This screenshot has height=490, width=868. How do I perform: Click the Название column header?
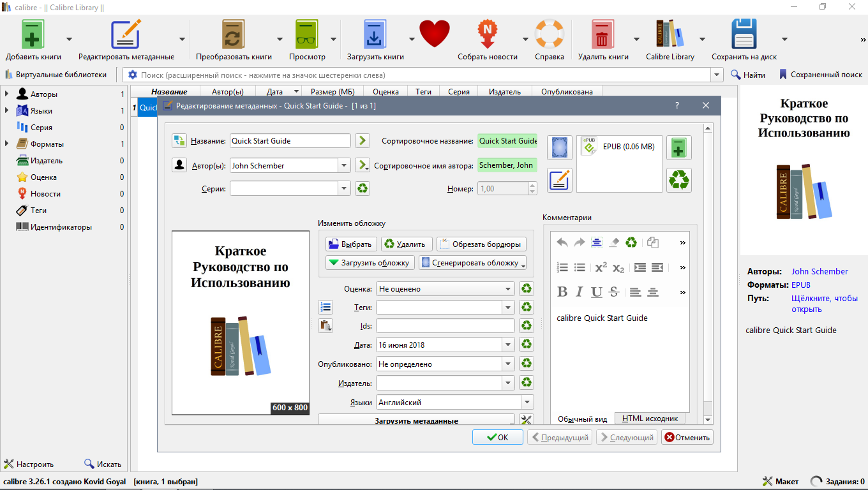169,91
